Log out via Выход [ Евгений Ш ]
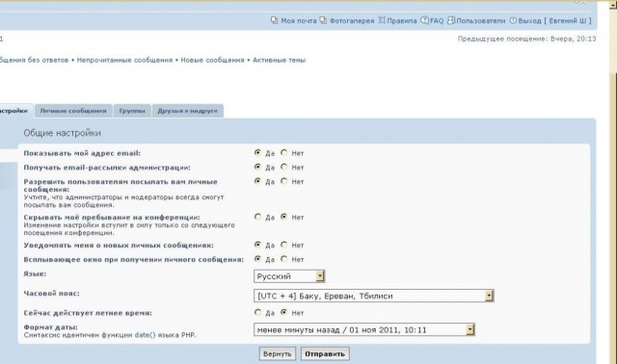 pyautogui.click(x=554, y=21)
